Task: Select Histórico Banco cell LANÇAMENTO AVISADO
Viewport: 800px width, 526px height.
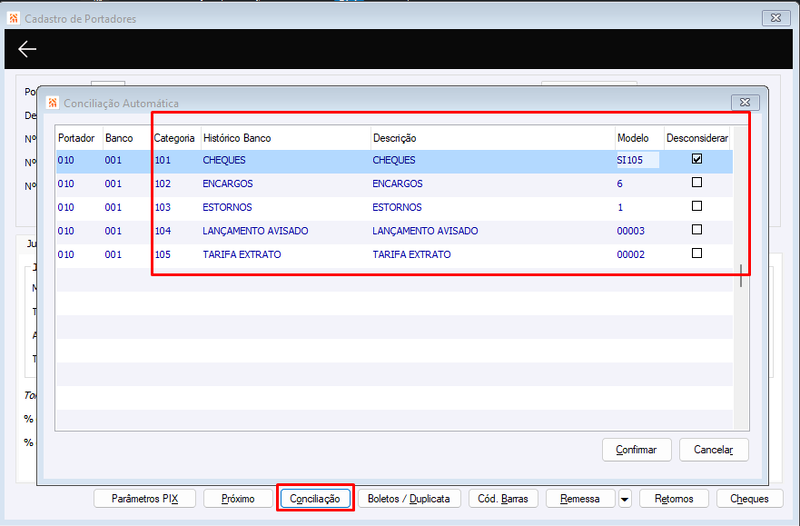Action: pyautogui.click(x=255, y=231)
